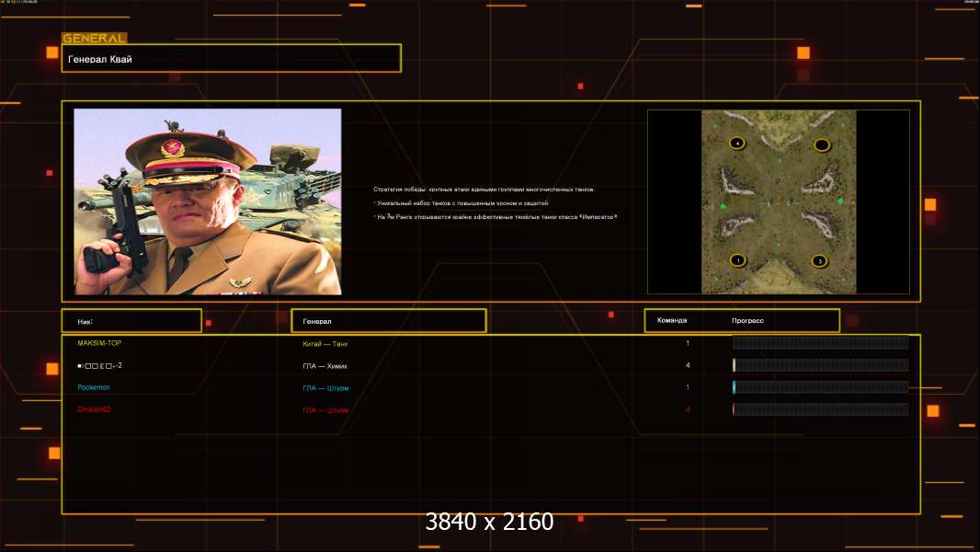Image resolution: width=980 pixels, height=552 pixels.
Task: Click the Китай — Танк general entry
Action: (x=325, y=343)
